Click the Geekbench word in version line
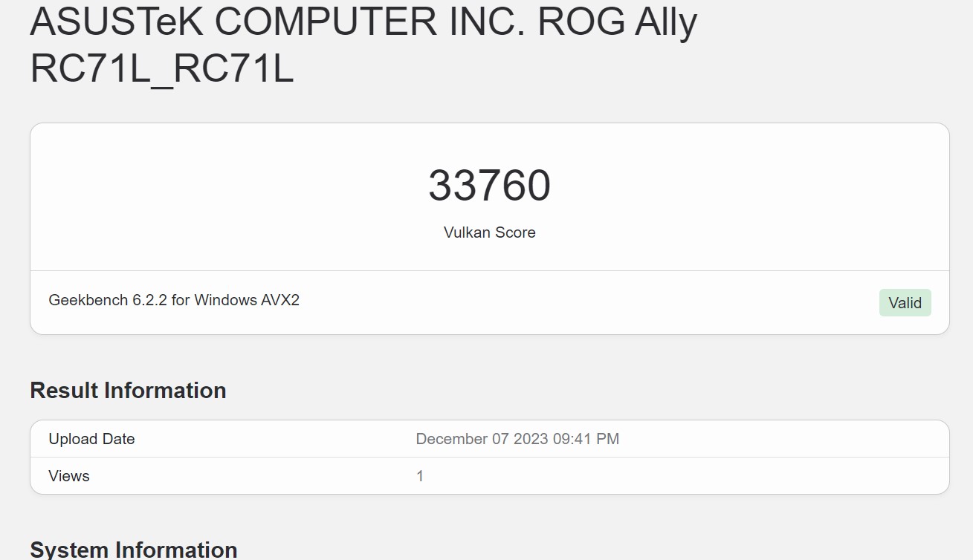The height and width of the screenshot is (560, 973). (88, 301)
